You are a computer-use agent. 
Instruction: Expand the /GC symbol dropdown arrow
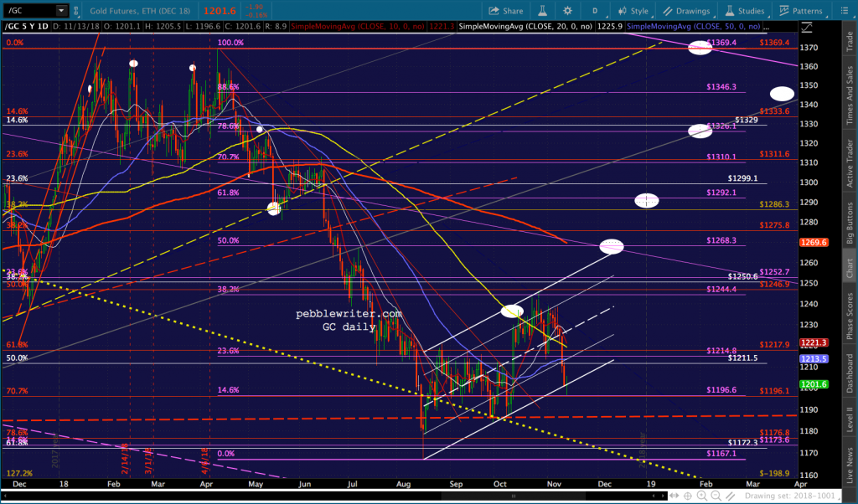[61, 10]
